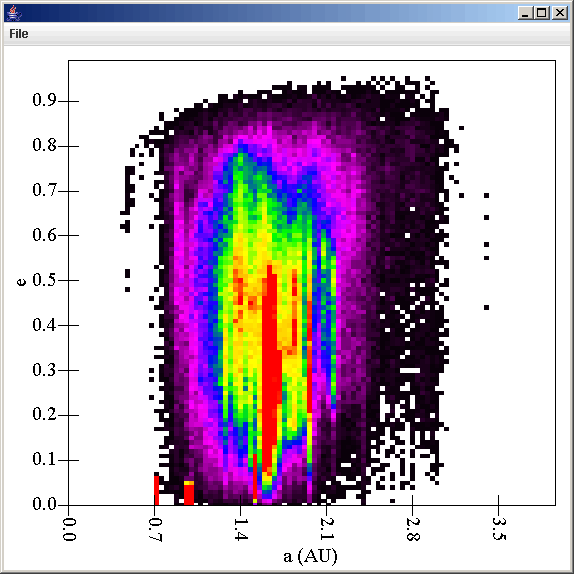Image resolution: width=574 pixels, height=574 pixels.
Task: Click the Java coffee cup title bar icon
Action: coord(14,13)
